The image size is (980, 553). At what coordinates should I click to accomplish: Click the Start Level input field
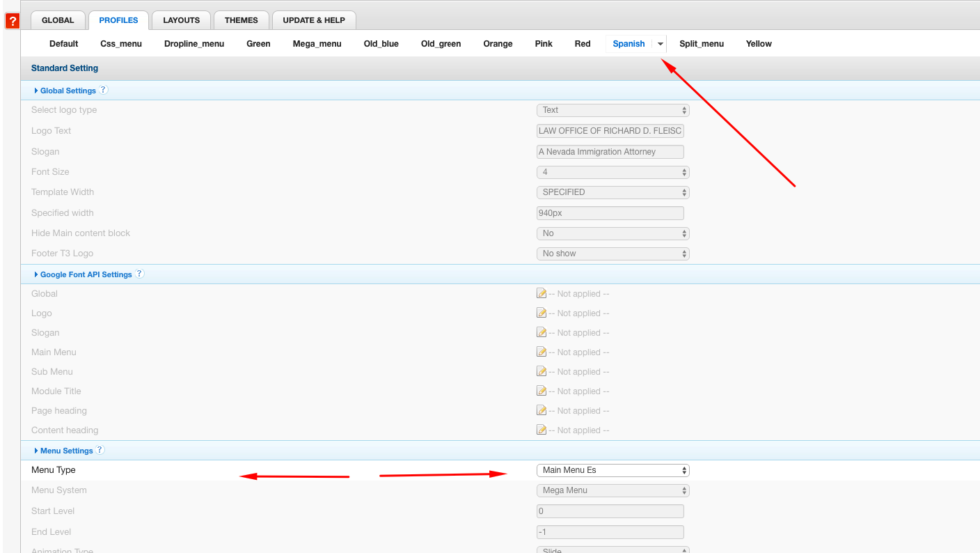click(x=610, y=511)
